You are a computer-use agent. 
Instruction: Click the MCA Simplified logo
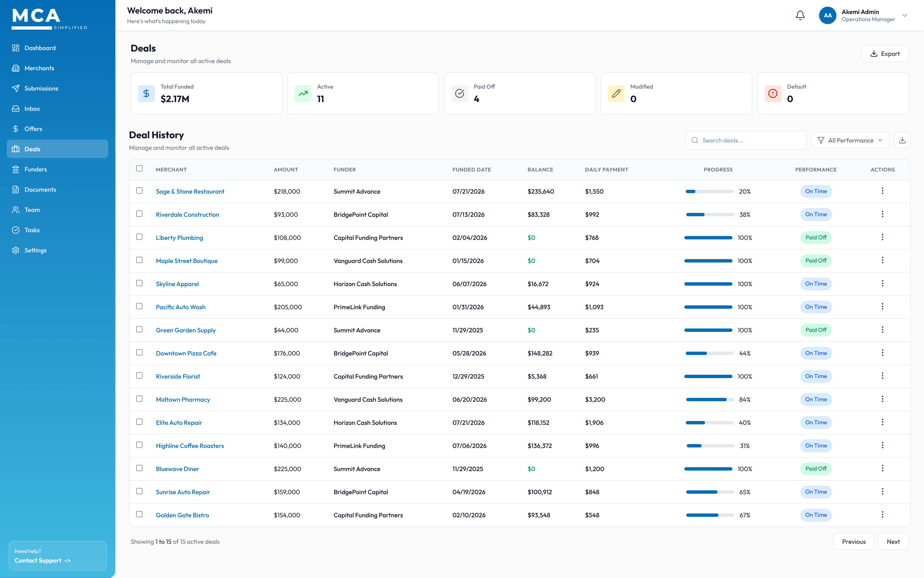pyautogui.click(x=49, y=19)
